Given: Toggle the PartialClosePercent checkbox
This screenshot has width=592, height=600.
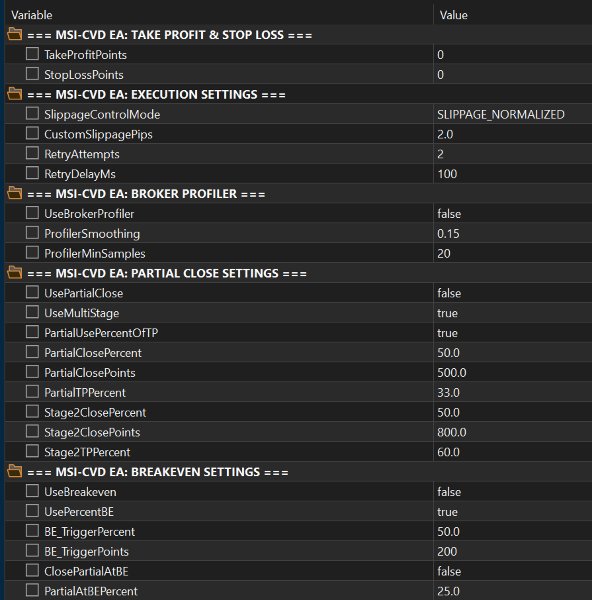Looking at the screenshot, I should point(32,352).
